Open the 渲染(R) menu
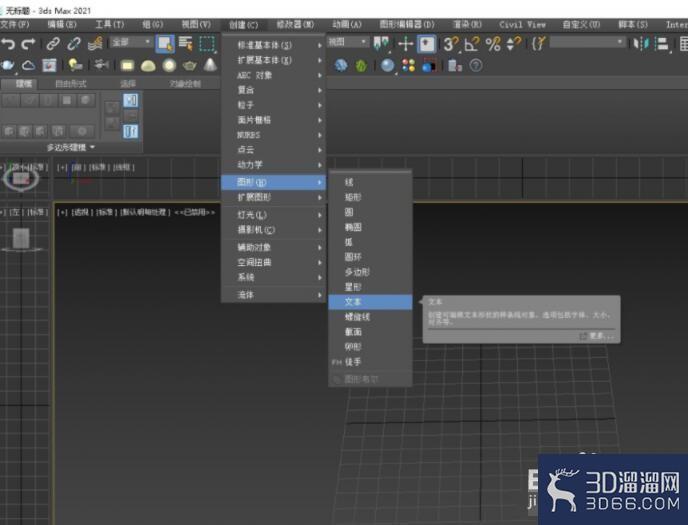Image resolution: width=688 pixels, height=525 pixels. pos(467,25)
